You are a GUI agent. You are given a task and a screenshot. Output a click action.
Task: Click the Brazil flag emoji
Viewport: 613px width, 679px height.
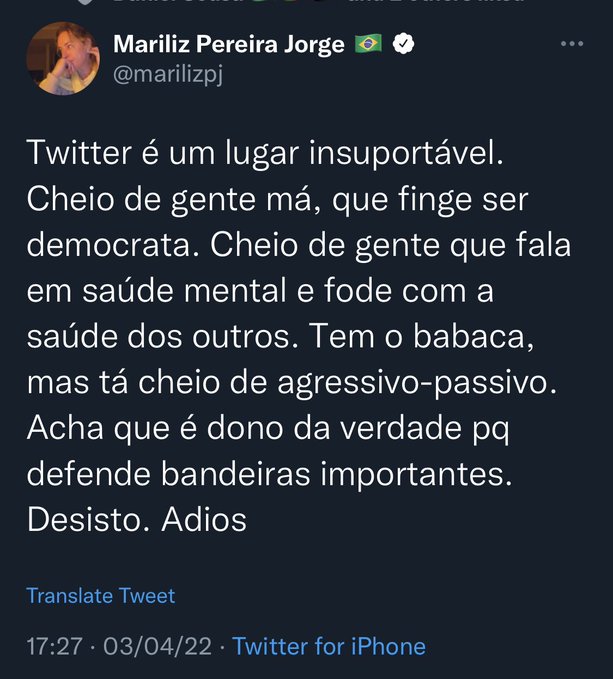368,44
